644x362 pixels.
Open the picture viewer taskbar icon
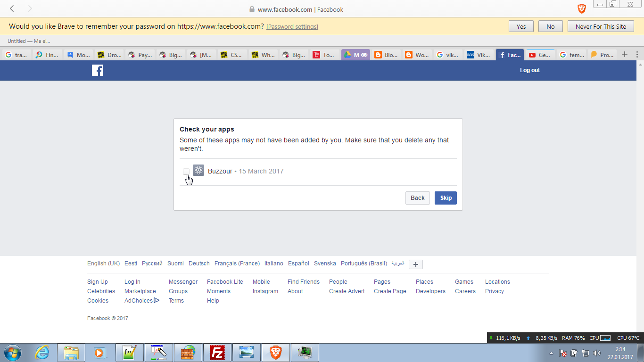(247, 353)
